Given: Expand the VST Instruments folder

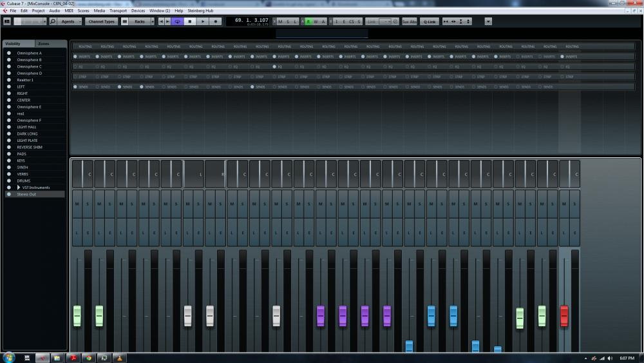Looking at the screenshot, I should 19,188.
